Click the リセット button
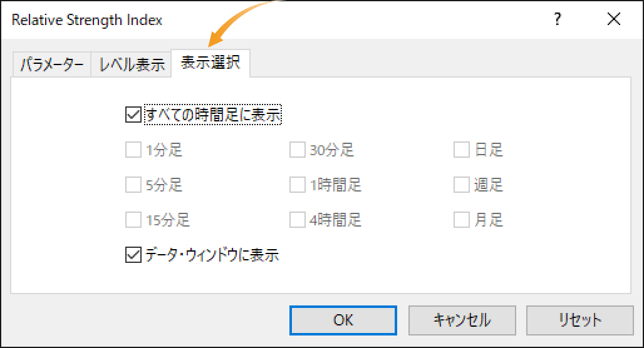Image resolution: width=644 pixels, height=348 pixels. pos(580,320)
